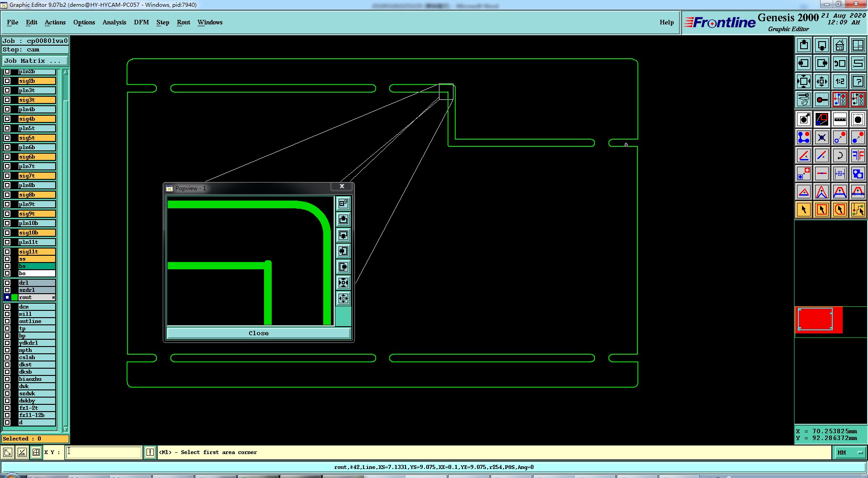Click the X Y coordinate input field

click(x=104, y=452)
